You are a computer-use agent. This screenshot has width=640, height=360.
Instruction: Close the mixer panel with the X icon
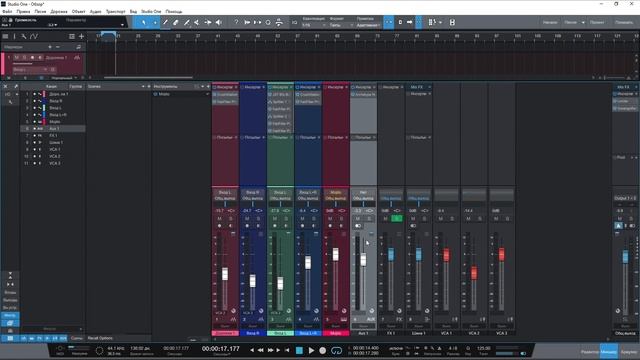click(5, 87)
